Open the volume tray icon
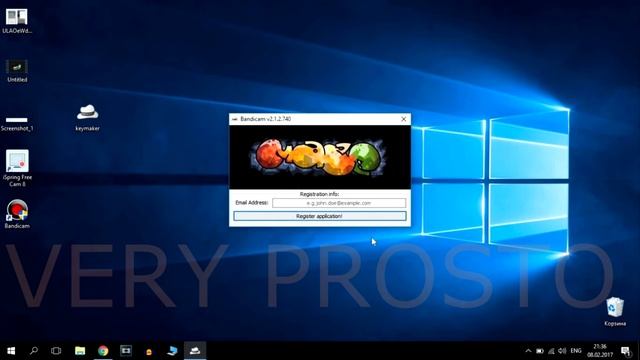This screenshot has width=640, height=360. click(x=562, y=351)
